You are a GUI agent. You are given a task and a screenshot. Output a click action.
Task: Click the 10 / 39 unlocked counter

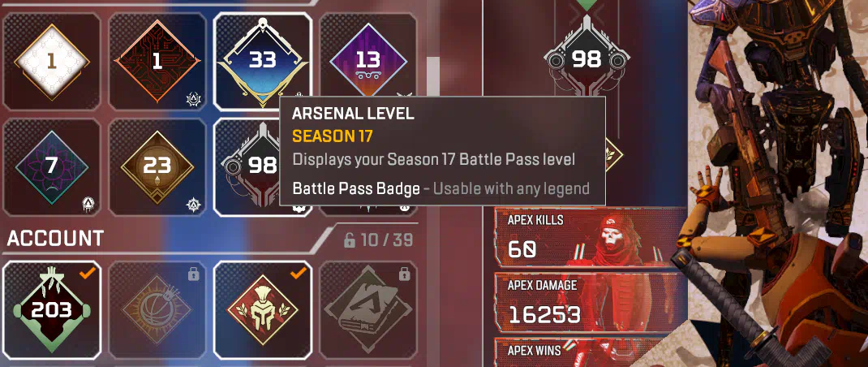click(379, 240)
